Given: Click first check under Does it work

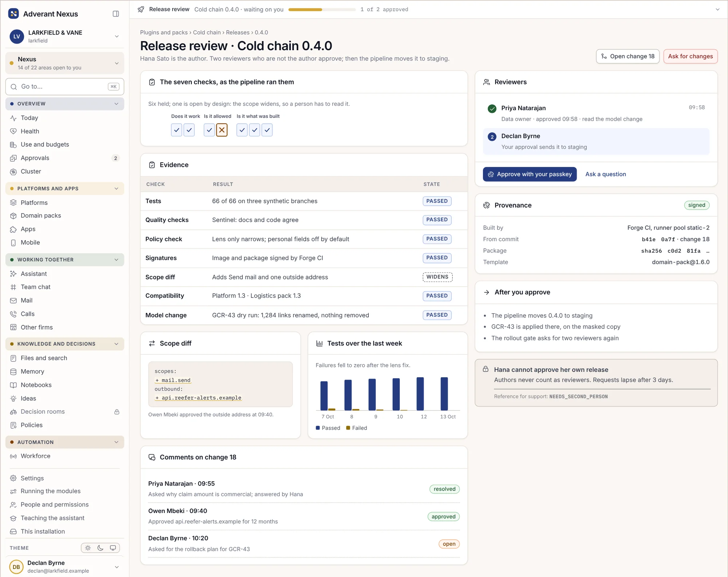Looking at the screenshot, I should (177, 130).
